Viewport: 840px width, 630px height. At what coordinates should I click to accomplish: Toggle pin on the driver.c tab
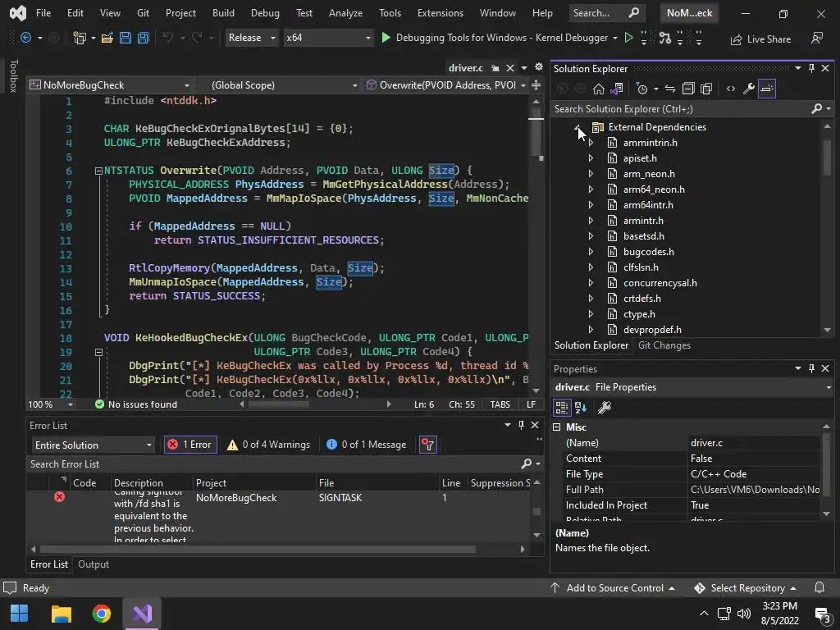pyautogui.click(x=495, y=68)
